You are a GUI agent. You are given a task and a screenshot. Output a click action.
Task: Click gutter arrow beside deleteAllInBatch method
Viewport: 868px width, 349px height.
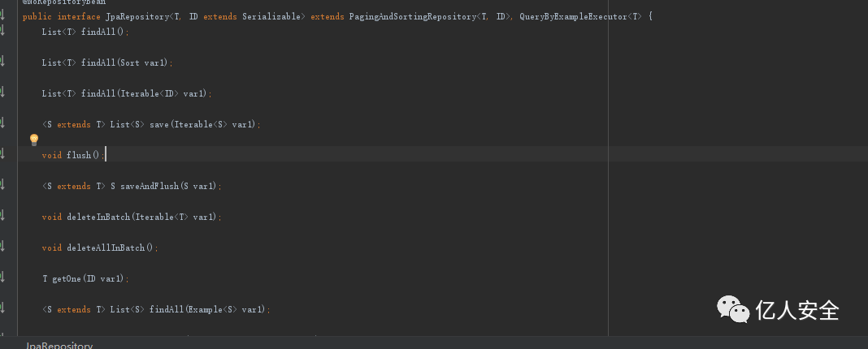click(x=2, y=247)
